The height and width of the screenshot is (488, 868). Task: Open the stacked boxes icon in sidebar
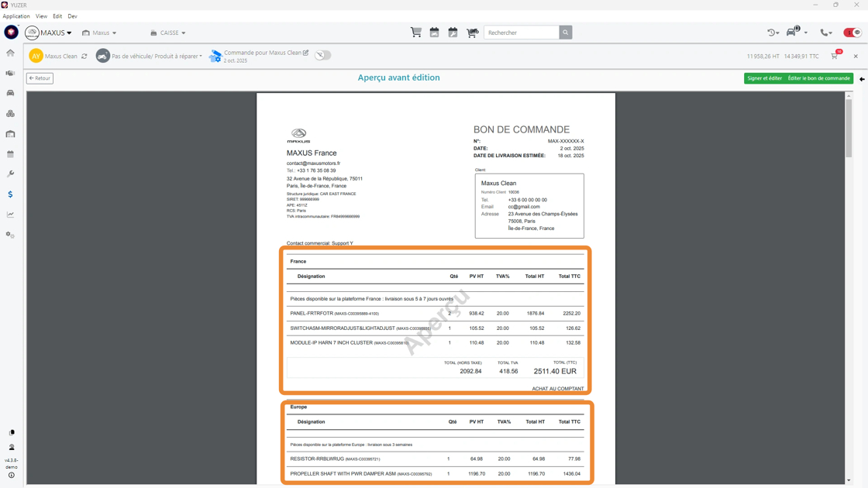(x=10, y=113)
